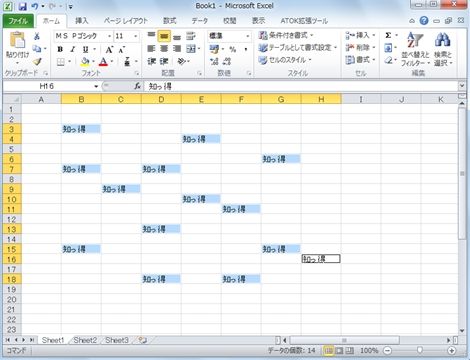Toggle highlighted Middle Align button
Image resolution: width=470 pixels, height=360 pixels.
click(164, 36)
